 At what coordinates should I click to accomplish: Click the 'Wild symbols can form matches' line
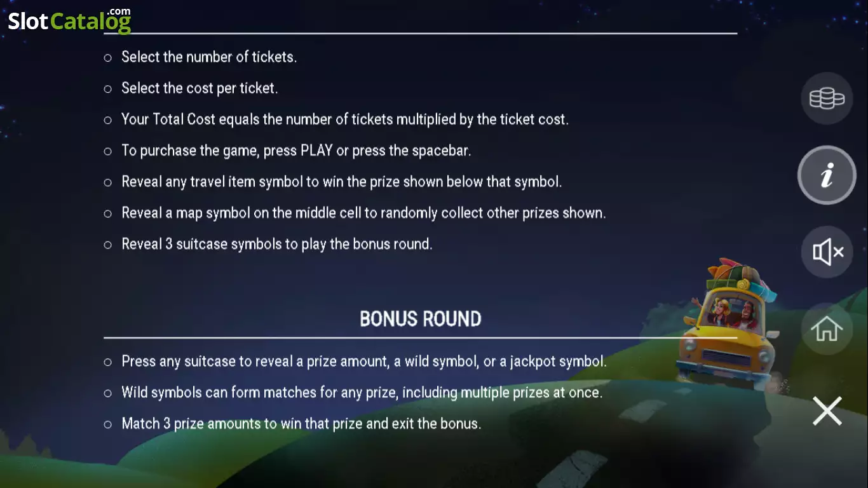[x=362, y=393]
